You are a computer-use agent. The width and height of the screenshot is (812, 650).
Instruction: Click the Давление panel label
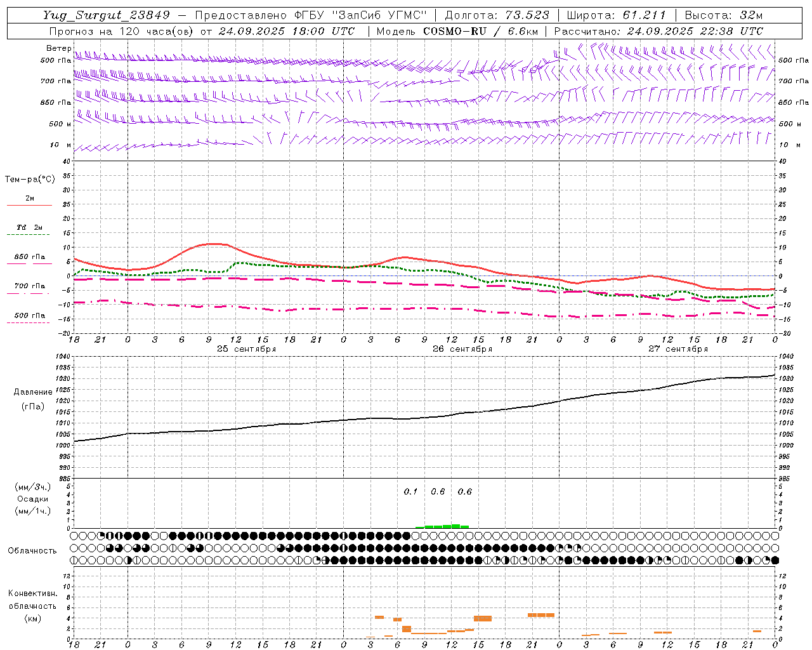tap(33, 392)
